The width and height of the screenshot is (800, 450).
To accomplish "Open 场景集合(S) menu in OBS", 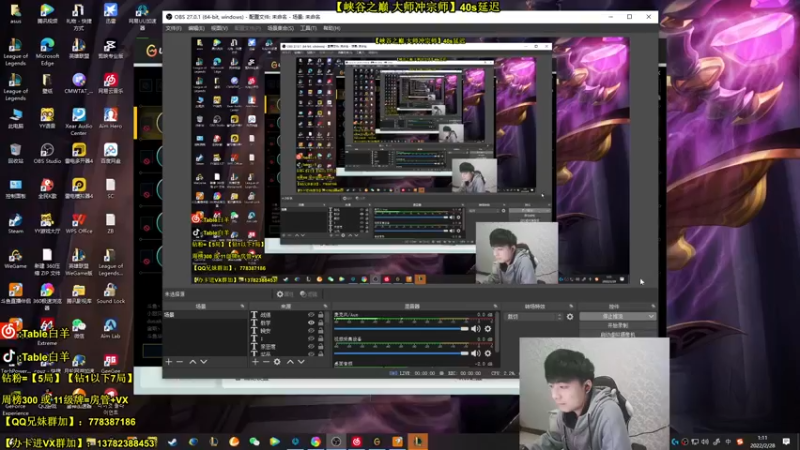I will click(x=280, y=28).
